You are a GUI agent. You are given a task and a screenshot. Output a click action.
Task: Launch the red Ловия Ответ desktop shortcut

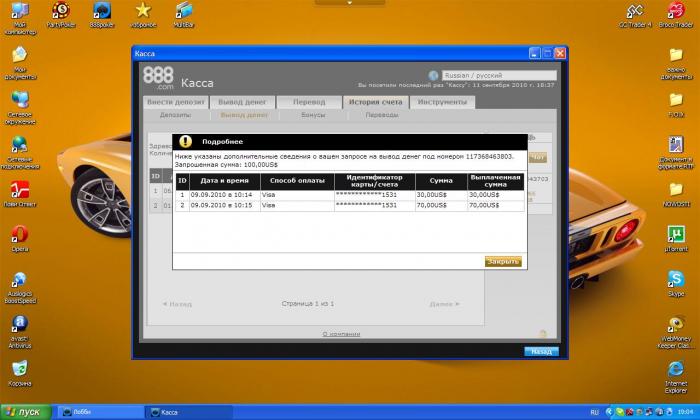tap(20, 194)
